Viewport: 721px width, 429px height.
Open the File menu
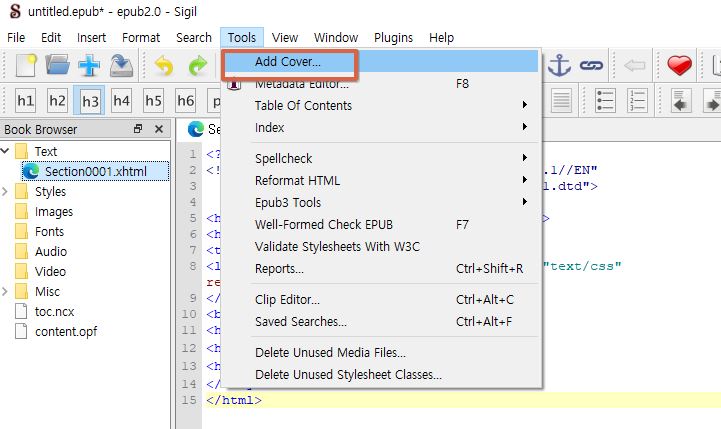[x=16, y=37]
